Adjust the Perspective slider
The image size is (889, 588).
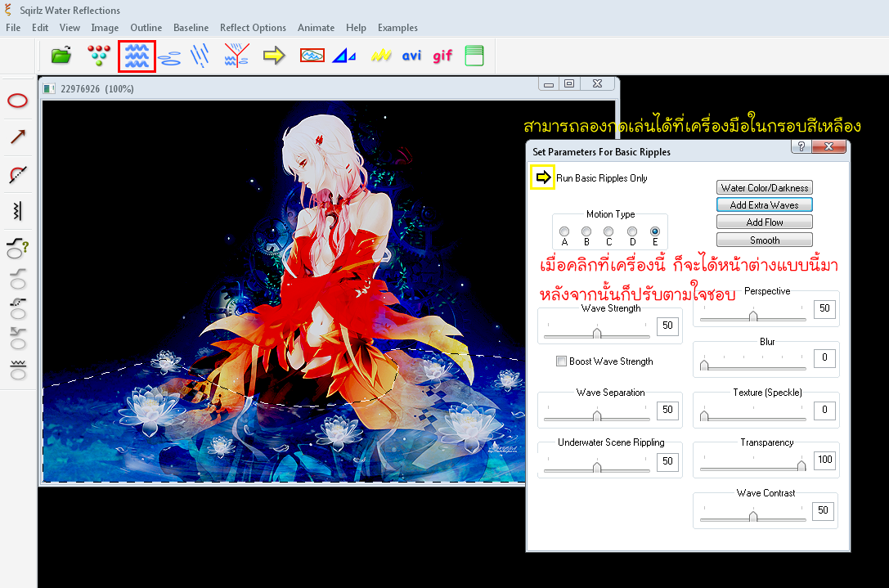[753, 316]
